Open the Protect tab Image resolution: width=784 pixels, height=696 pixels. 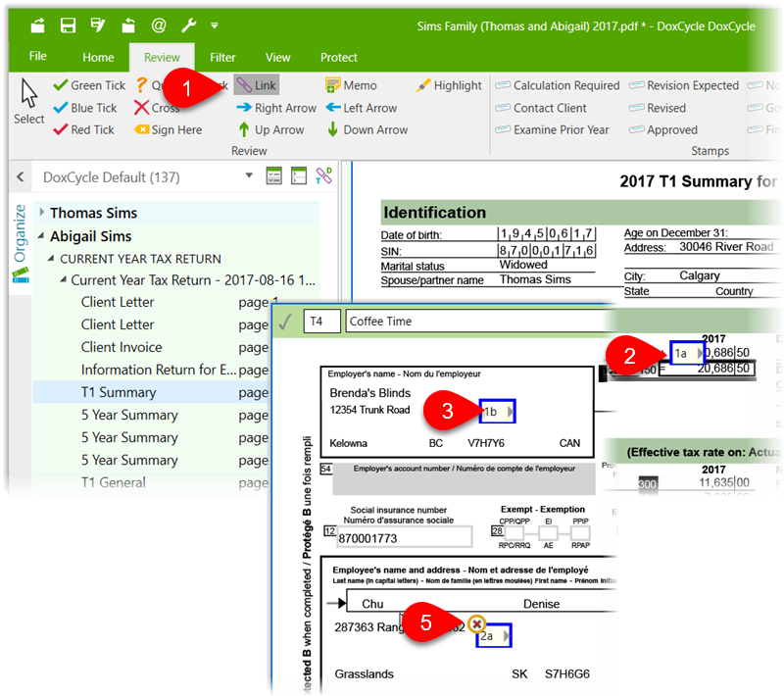[x=339, y=58]
